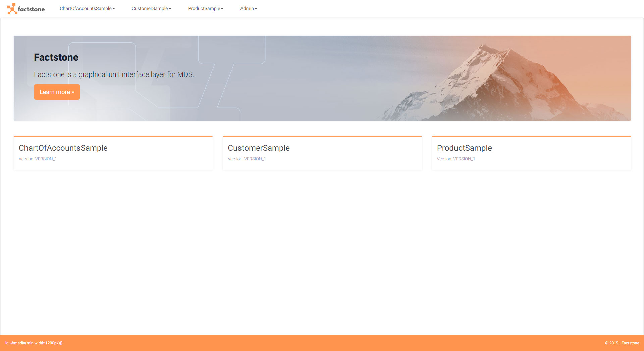Open the CustomerSample navbar dropdown
Screen dimensions: 644x351
[x=151, y=8]
